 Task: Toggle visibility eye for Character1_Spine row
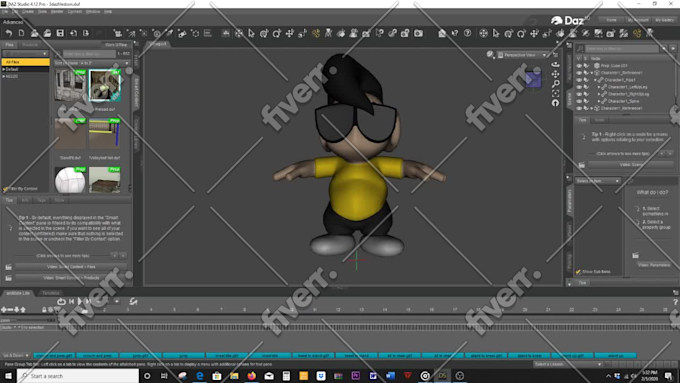point(579,101)
